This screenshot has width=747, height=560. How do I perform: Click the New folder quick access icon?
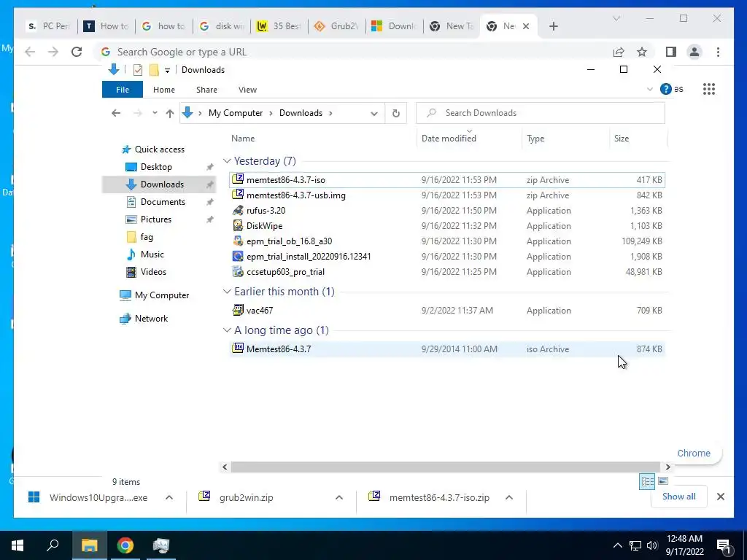154,70
